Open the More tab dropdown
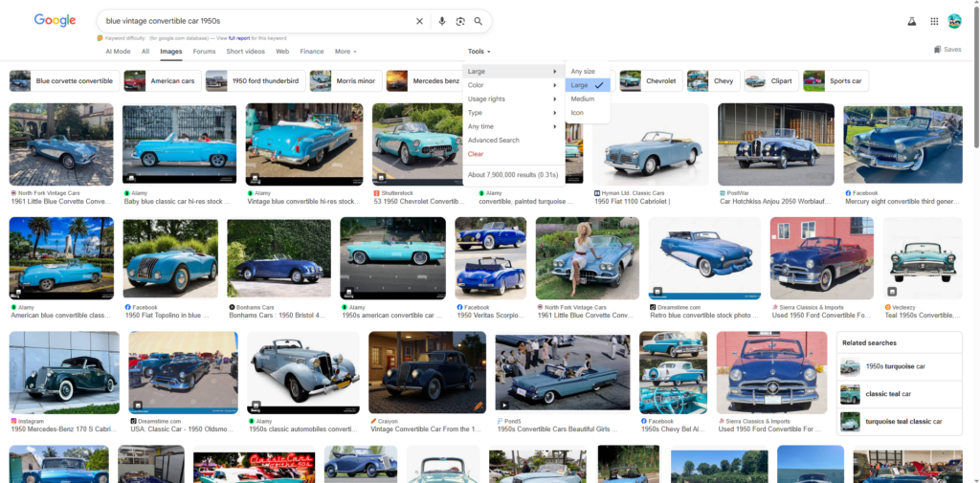This screenshot has height=483, width=980. click(345, 52)
